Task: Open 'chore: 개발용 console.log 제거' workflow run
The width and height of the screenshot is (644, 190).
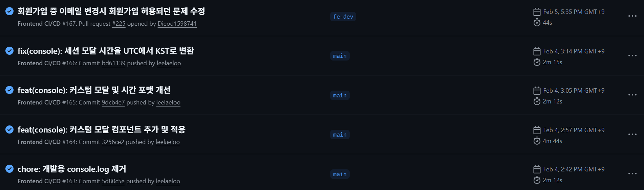Action: [x=72, y=169]
